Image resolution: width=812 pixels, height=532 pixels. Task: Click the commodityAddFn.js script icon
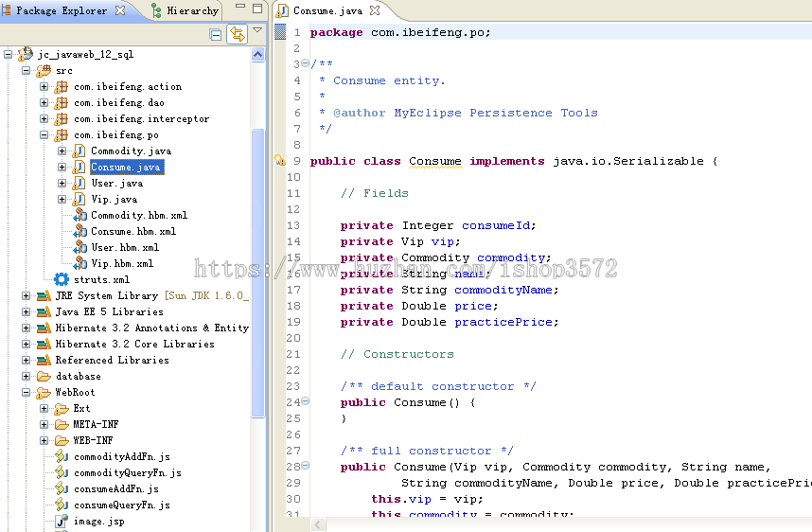pyautogui.click(x=62, y=456)
